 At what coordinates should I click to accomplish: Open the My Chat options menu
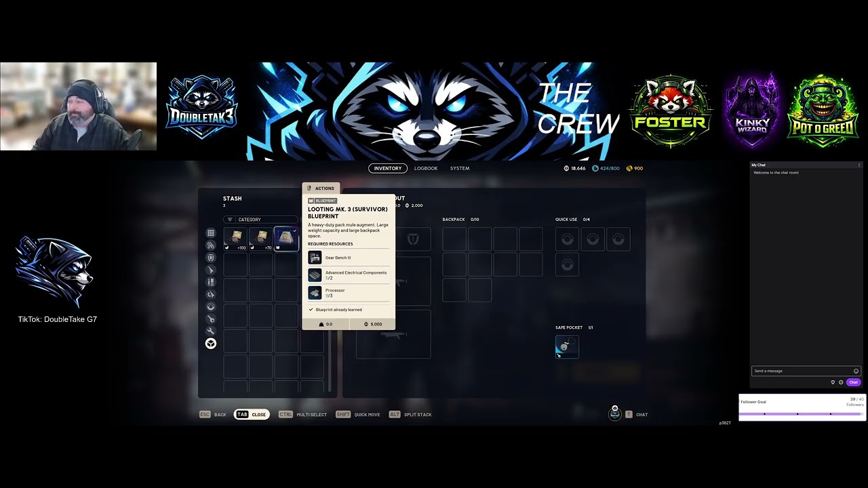859,165
